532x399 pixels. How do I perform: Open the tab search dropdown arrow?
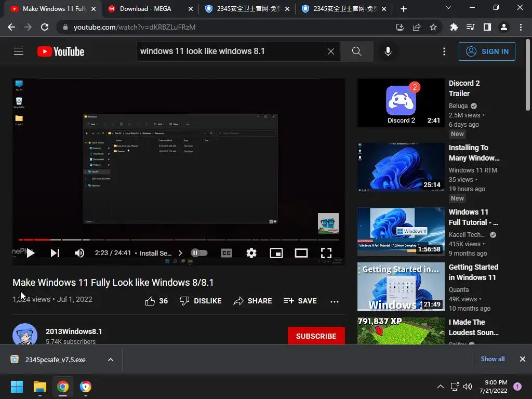point(448,7)
